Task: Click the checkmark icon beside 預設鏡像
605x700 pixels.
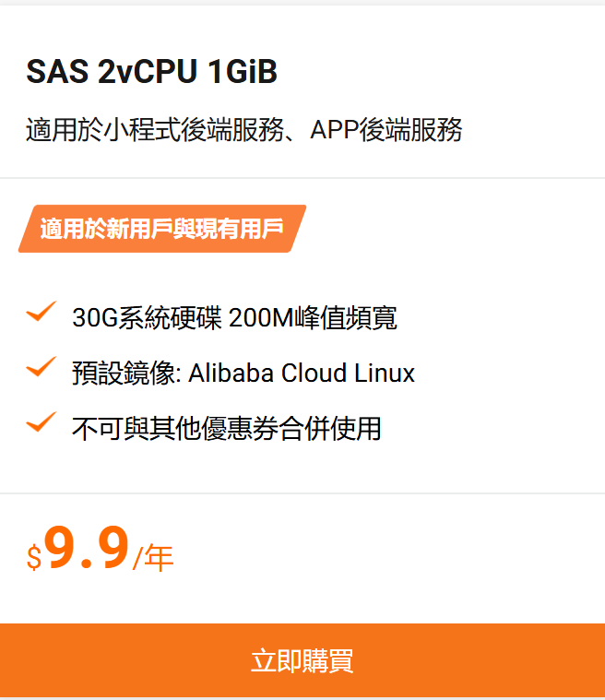Action: (x=42, y=367)
